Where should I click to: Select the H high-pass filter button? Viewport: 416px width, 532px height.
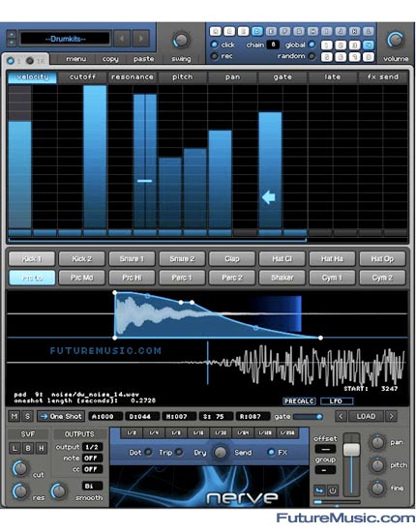(x=41, y=449)
